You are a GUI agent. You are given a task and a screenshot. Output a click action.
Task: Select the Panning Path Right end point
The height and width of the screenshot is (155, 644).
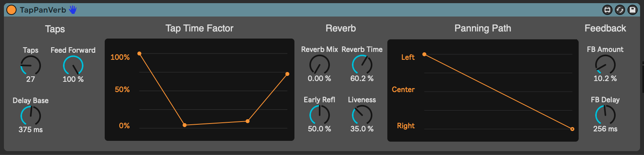572,129
